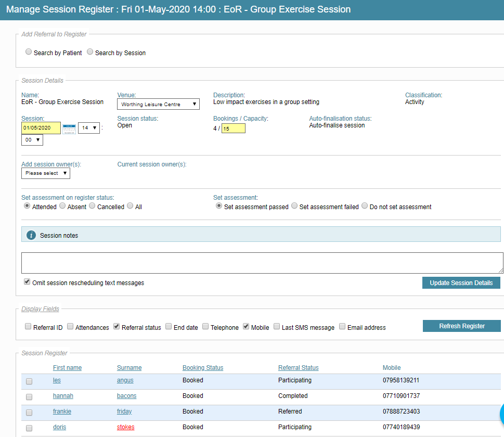This screenshot has width=504, height=437.
Task: Expand the session hour dropdown showing 14
Action: [89, 128]
